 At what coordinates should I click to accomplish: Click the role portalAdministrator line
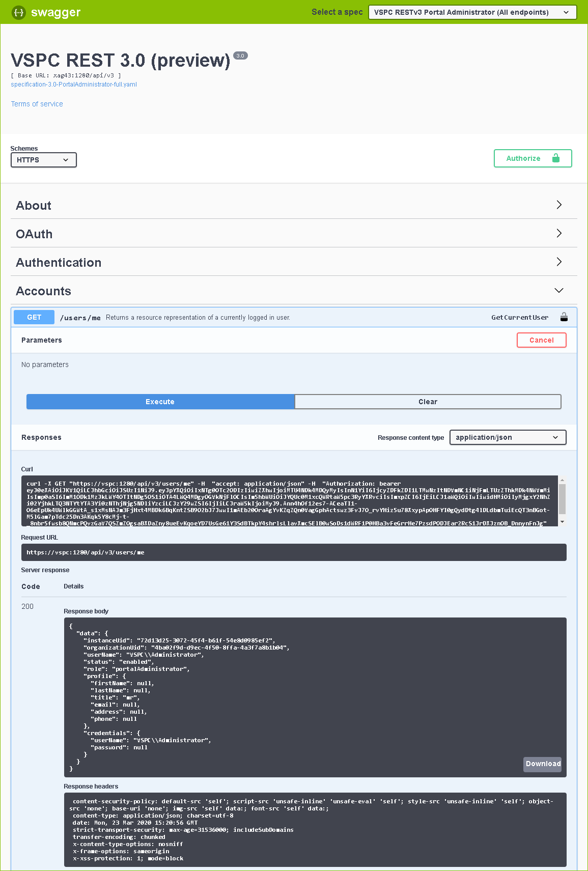(136, 669)
